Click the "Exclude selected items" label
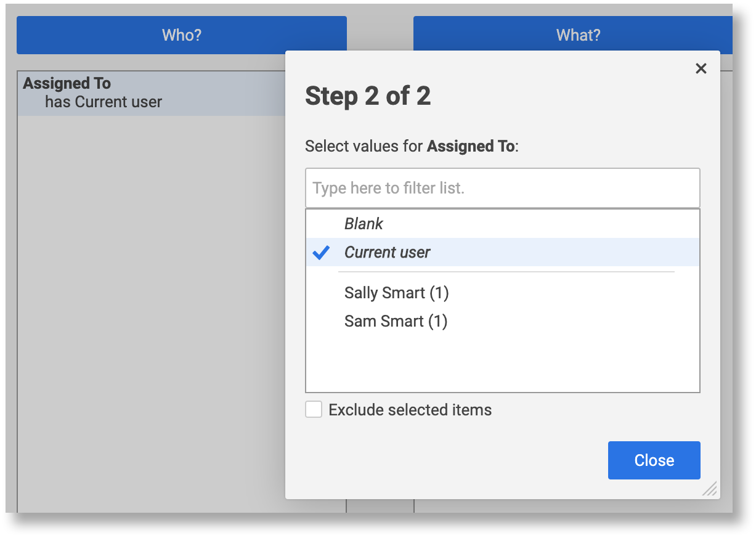This screenshot has height=538, width=756. pos(410,409)
